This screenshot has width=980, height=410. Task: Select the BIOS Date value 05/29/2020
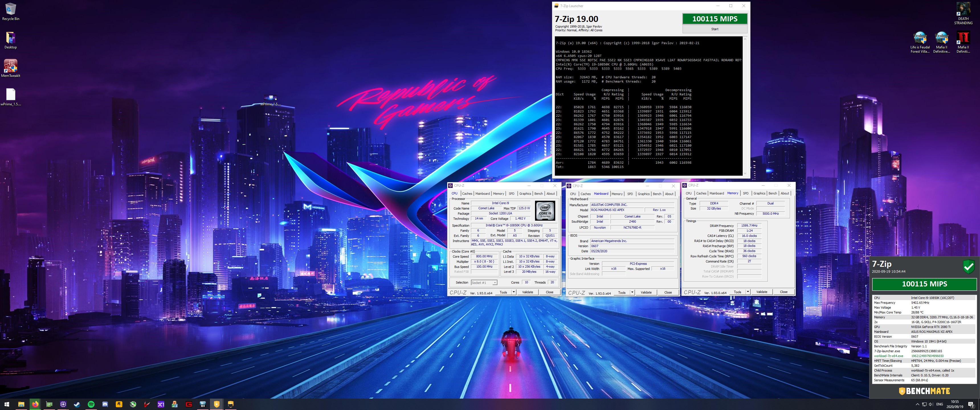tap(632, 251)
